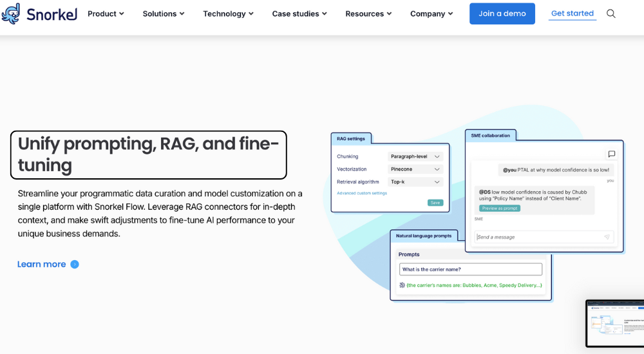Click the Save button in RAG settings
Image resolution: width=644 pixels, height=354 pixels.
tap(435, 203)
